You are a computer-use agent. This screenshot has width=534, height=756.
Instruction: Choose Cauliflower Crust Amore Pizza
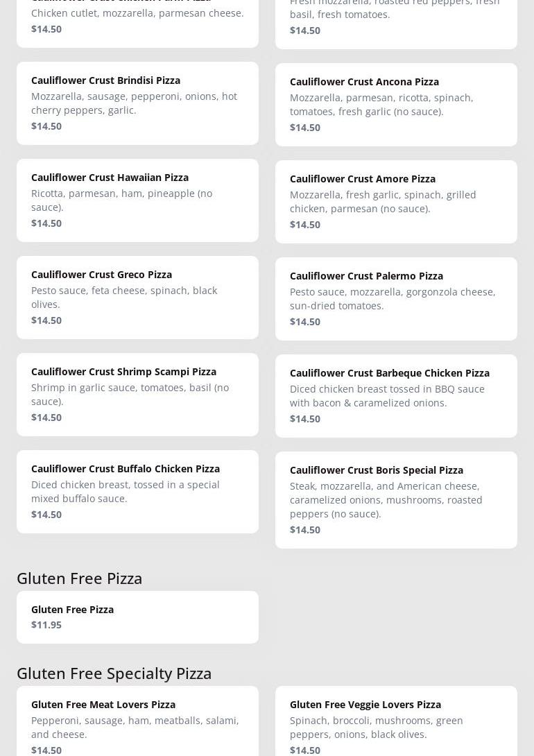(395, 201)
